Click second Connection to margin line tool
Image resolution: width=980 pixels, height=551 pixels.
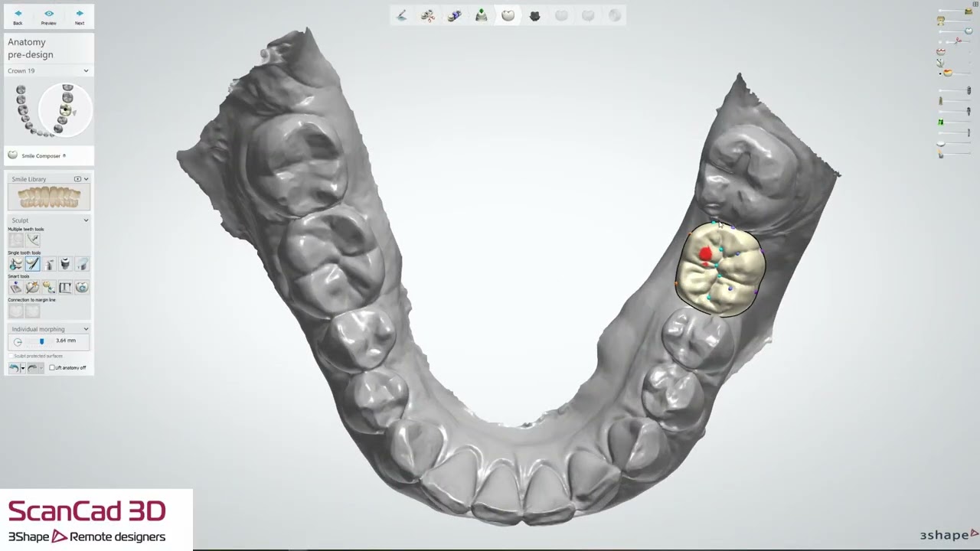click(x=32, y=311)
